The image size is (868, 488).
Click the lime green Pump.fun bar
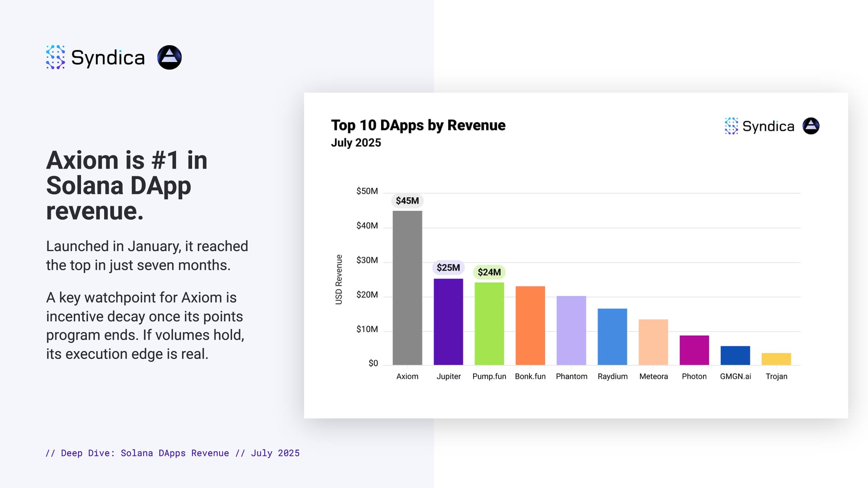[489, 324]
